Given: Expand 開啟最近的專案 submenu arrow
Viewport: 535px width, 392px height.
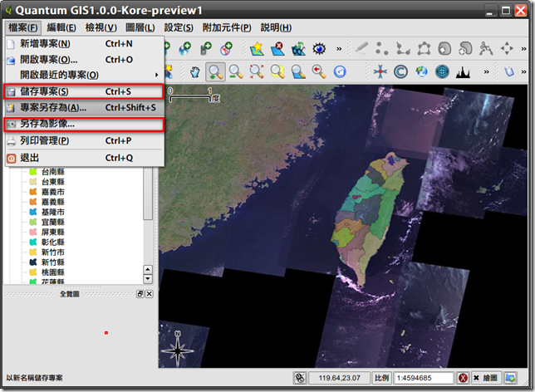Looking at the screenshot, I should pos(157,75).
